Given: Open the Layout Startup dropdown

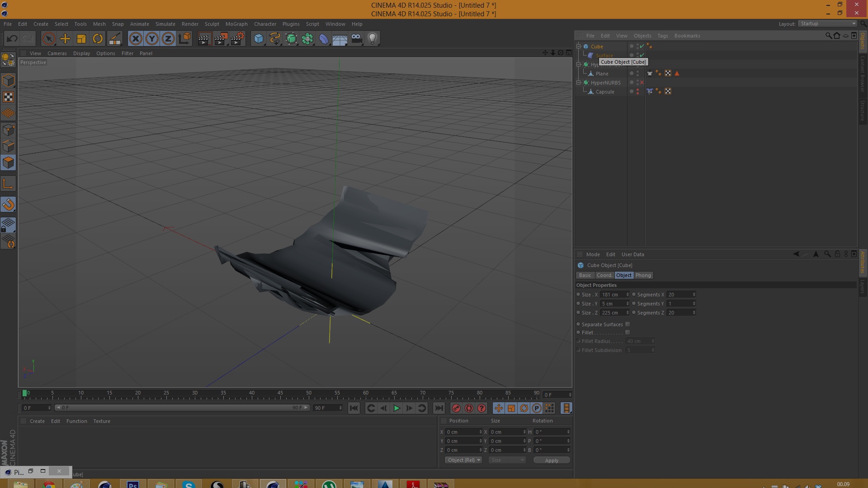Looking at the screenshot, I should pos(827,23).
